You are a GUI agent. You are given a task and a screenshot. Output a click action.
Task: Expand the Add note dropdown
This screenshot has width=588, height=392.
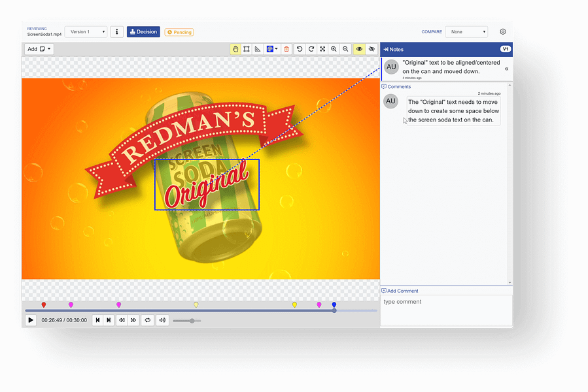pos(39,49)
